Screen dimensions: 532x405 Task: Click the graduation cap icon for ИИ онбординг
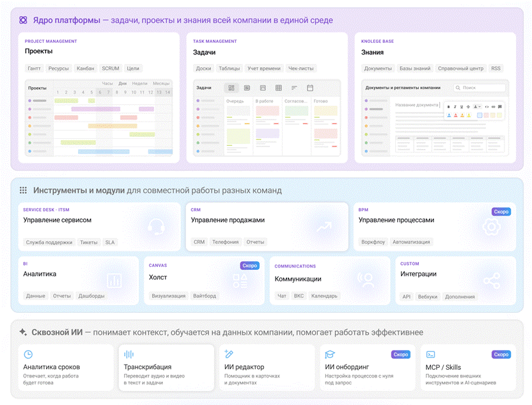(330, 354)
